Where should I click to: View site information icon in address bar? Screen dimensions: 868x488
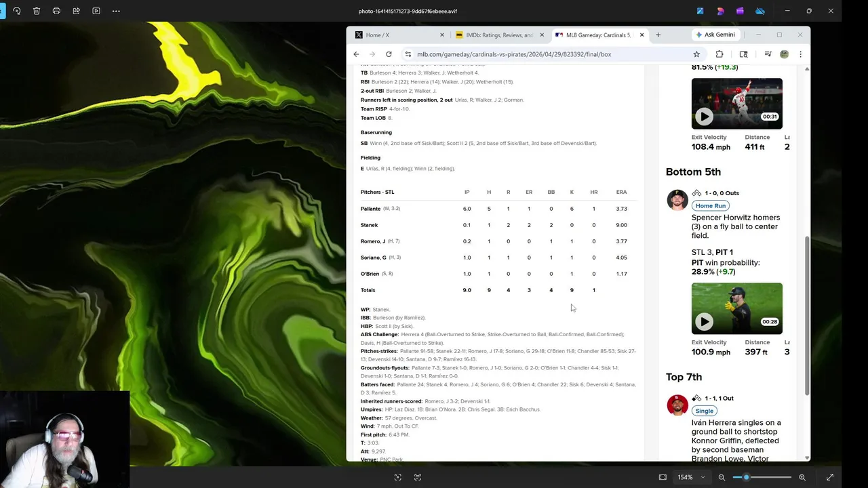[x=408, y=54]
